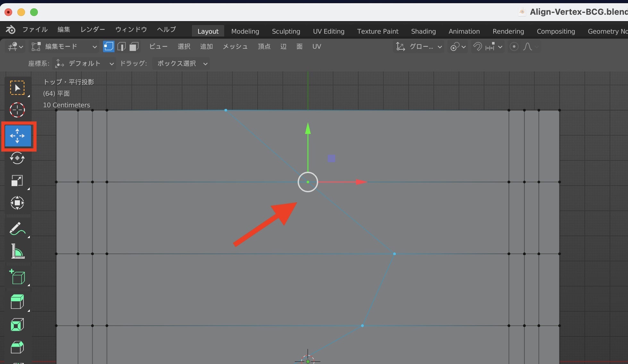Enable edge select mode
Image resolution: width=628 pixels, height=364 pixels.
point(121,47)
